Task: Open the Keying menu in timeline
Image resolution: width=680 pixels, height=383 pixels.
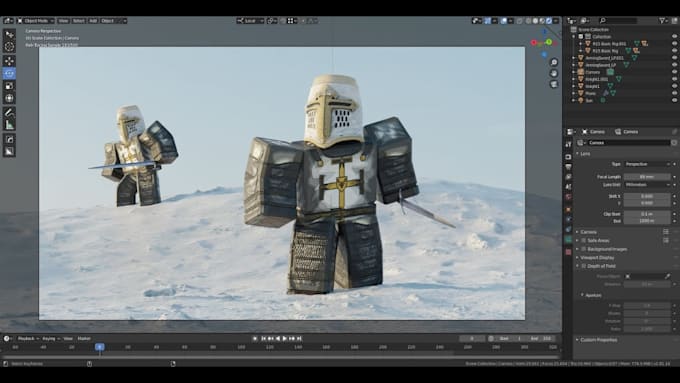Action: click(x=51, y=338)
